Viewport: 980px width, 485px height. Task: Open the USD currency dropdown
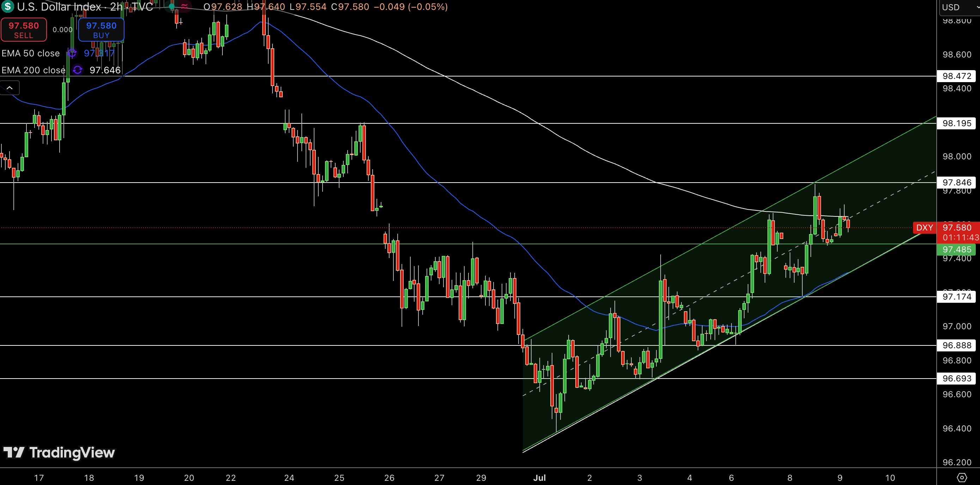[x=960, y=7]
